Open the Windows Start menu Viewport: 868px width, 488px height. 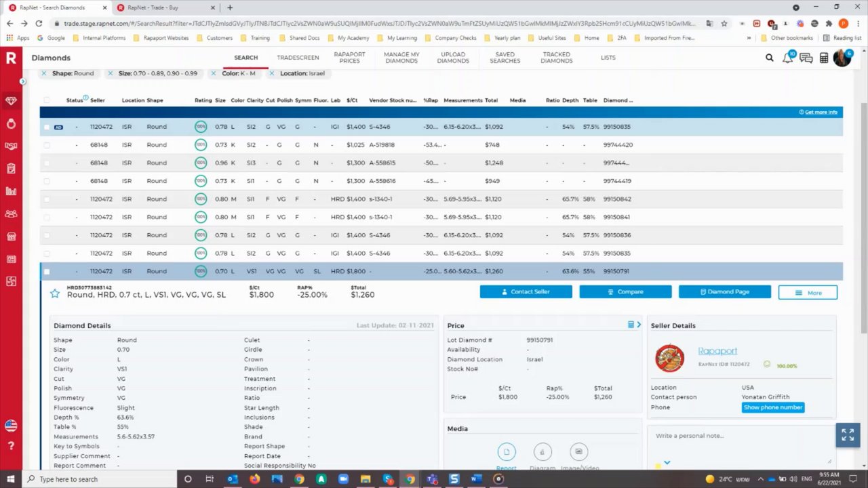coord(12,479)
